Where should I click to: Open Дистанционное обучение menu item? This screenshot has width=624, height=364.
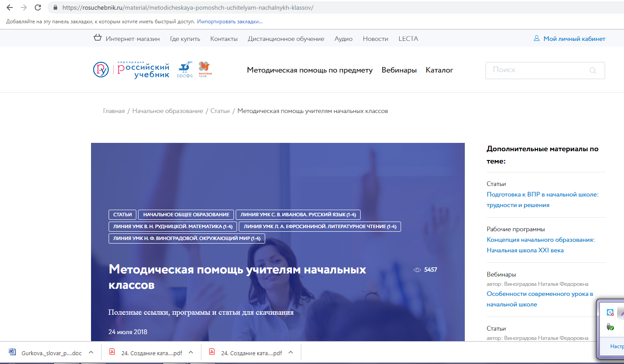pyautogui.click(x=286, y=39)
